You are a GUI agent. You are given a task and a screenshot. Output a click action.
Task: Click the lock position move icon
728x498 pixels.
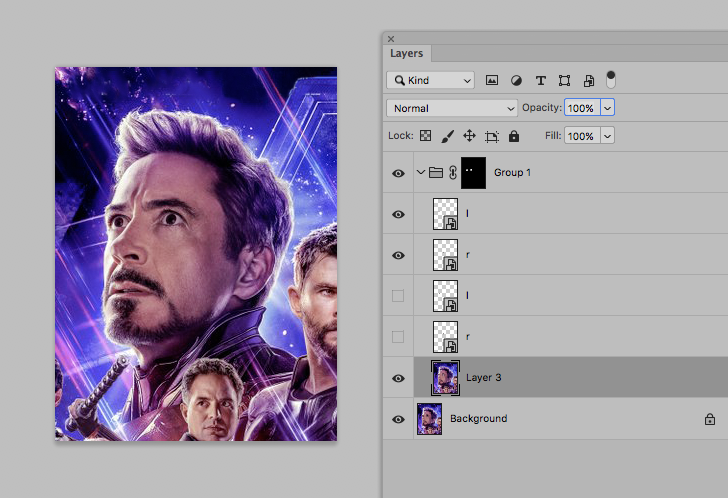point(469,136)
